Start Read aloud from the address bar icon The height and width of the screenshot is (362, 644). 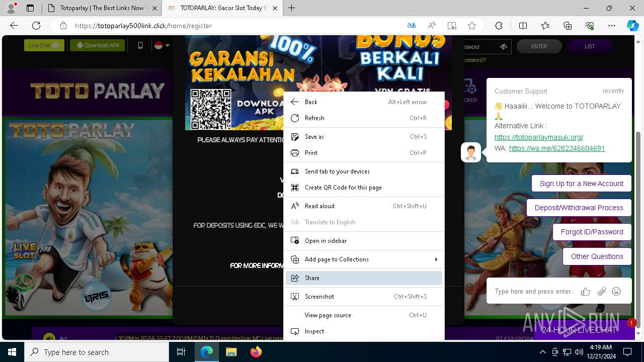click(432, 26)
